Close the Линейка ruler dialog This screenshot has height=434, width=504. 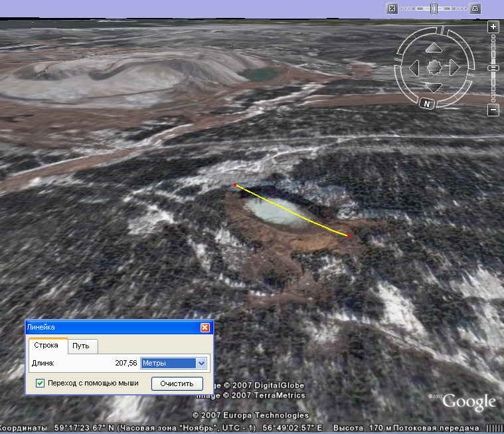point(205,327)
